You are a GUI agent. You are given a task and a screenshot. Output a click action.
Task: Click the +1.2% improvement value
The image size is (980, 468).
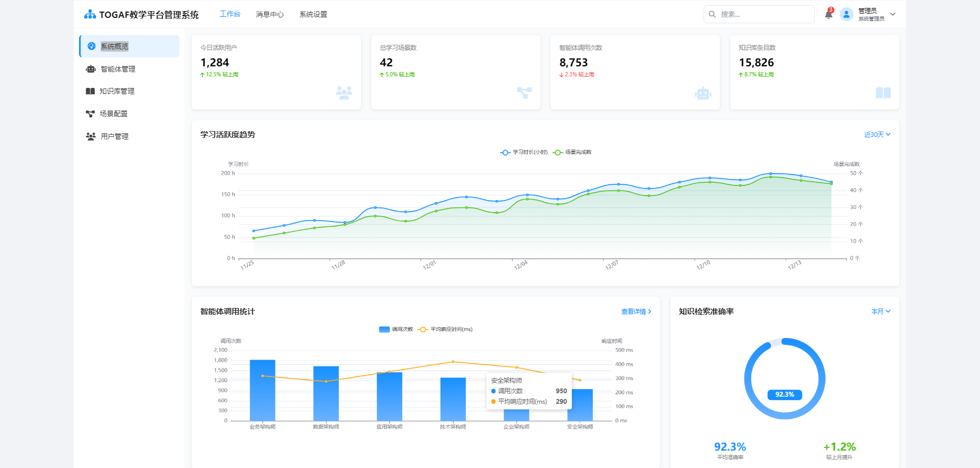839,447
